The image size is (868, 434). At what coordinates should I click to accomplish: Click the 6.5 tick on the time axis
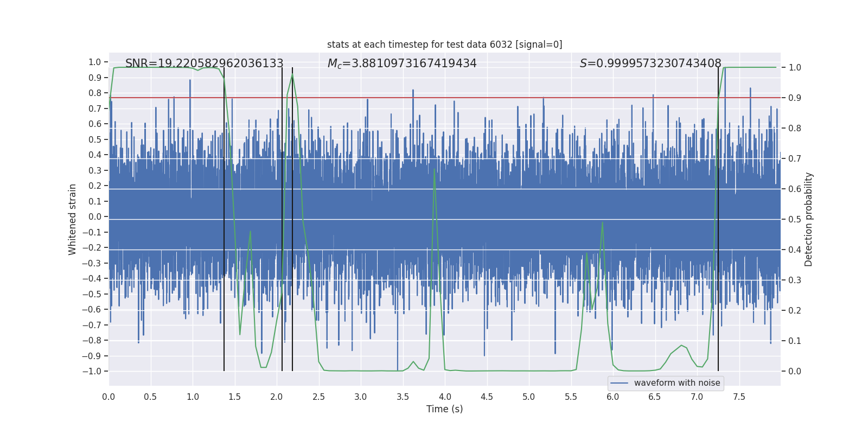[x=655, y=397]
